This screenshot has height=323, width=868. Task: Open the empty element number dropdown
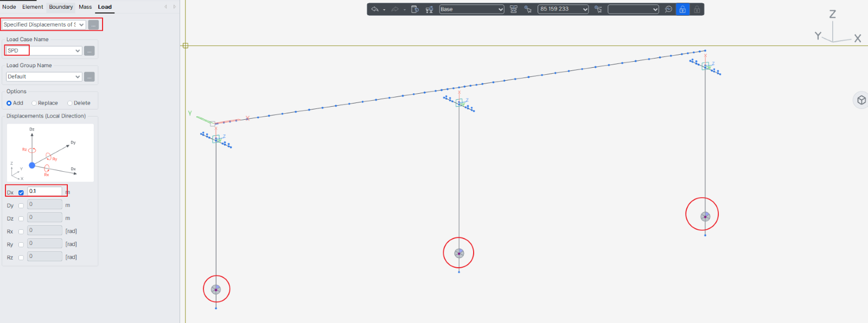point(633,9)
